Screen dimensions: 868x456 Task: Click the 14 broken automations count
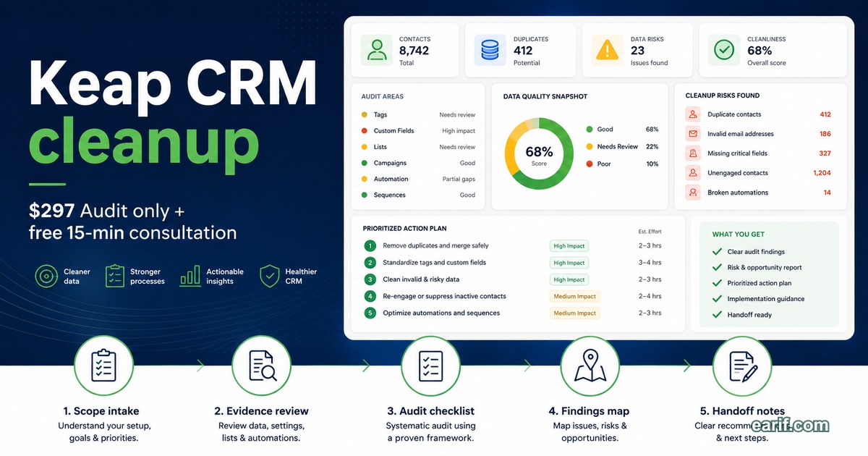pyautogui.click(x=827, y=193)
